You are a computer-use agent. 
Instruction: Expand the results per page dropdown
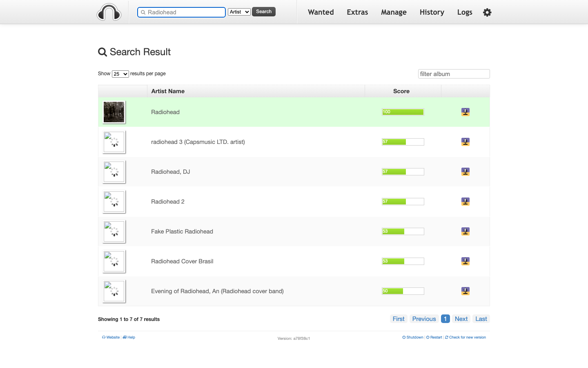(120, 74)
